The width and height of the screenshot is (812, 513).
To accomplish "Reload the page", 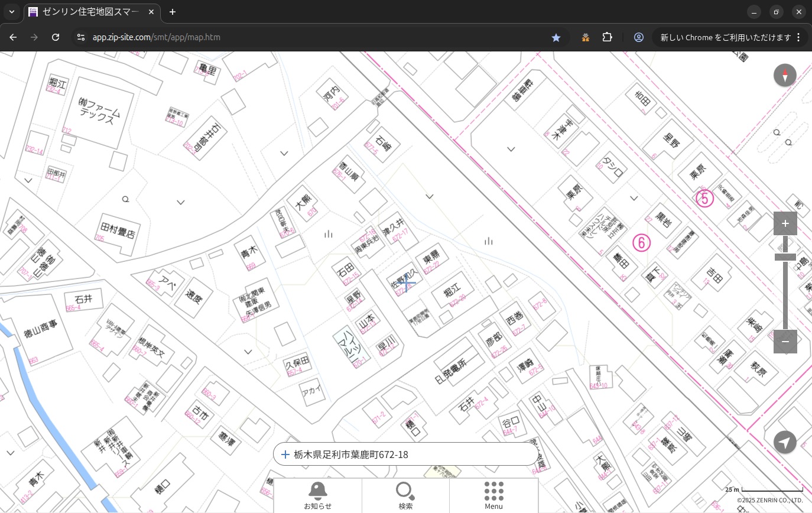I will 56,37.
